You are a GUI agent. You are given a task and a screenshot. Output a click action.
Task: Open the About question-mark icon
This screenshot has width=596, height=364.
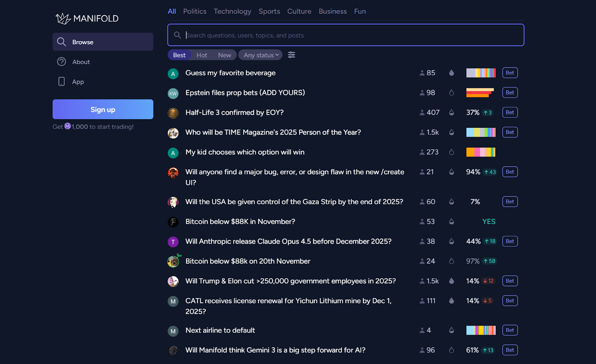pos(61,61)
